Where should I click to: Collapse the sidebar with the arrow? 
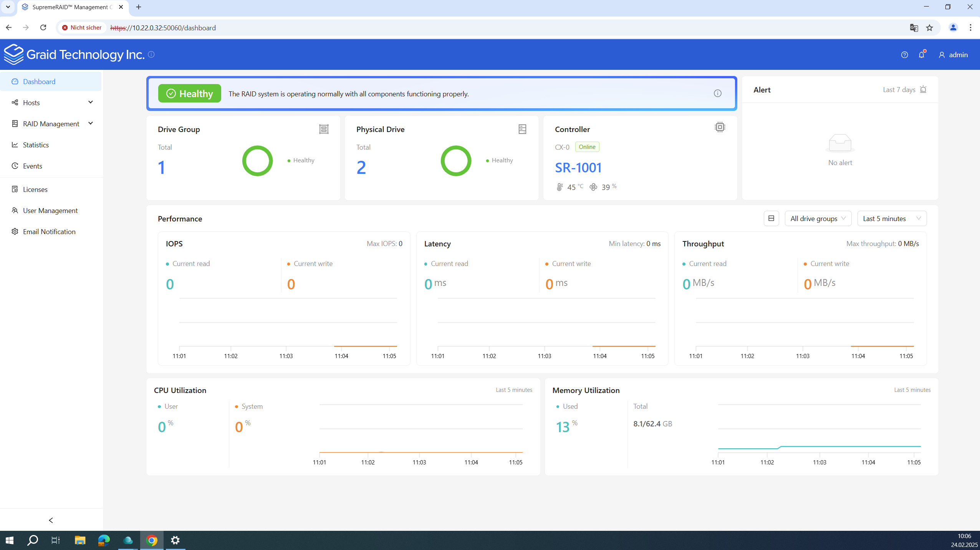pyautogui.click(x=51, y=520)
